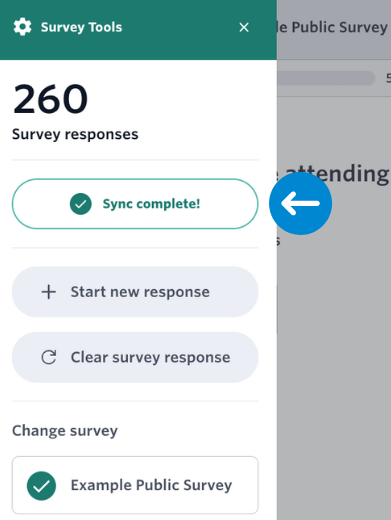Click the blue left arrow circle

(x=300, y=203)
